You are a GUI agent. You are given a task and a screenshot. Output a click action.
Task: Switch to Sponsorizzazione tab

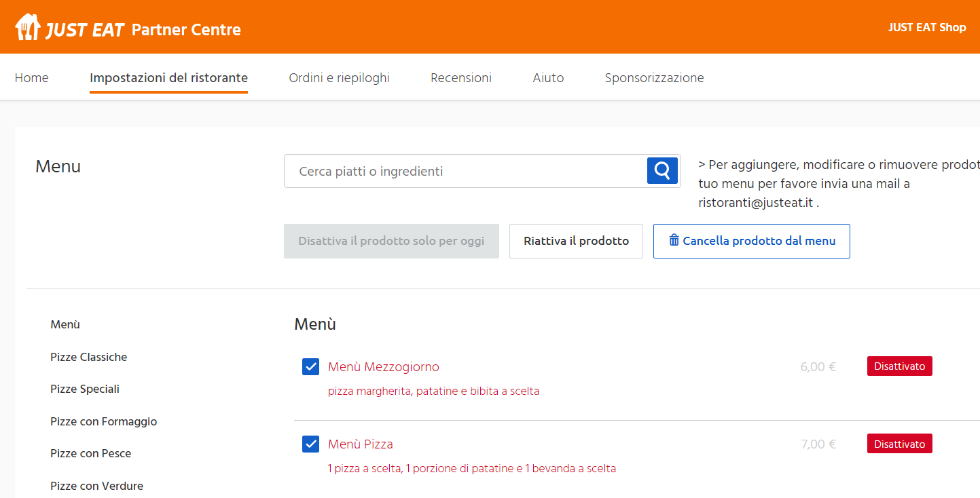654,78
